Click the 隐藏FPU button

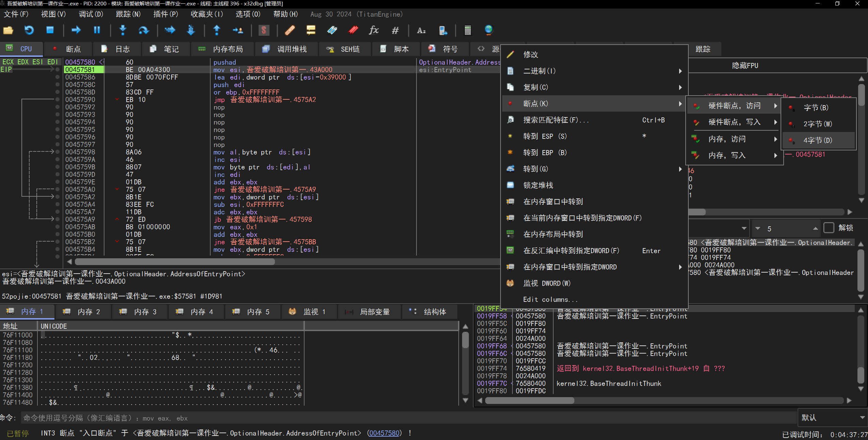tap(745, 65)
